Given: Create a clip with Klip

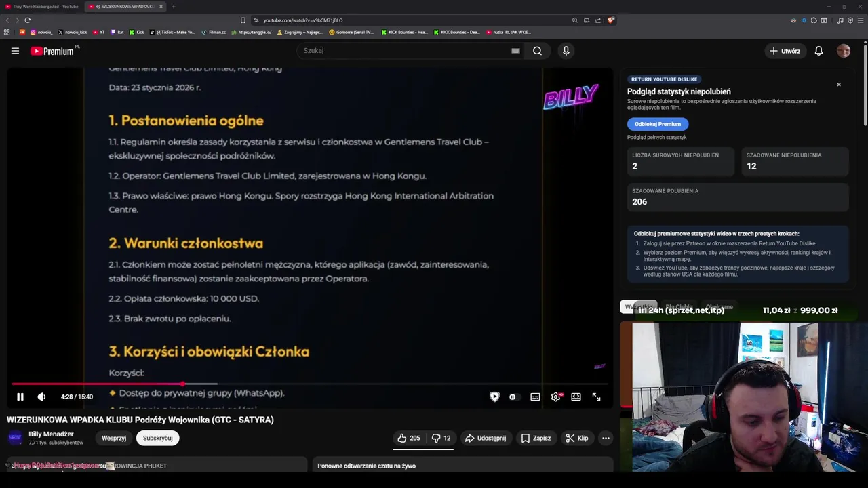Looking at the screenshot, I should (x=577, y=439).
